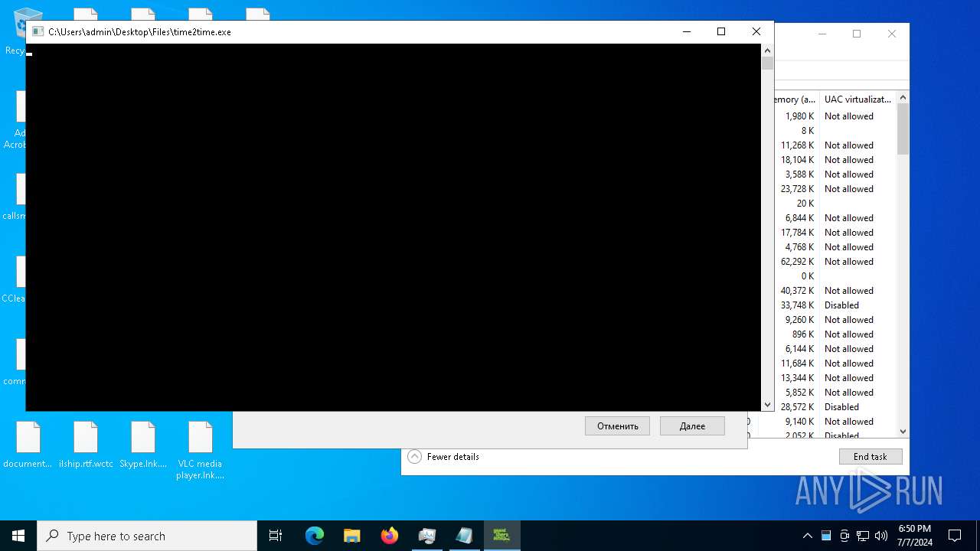Sort by Memory column header in Task Manager
This screenshot has width=980, height=551.
coord(796,99)
